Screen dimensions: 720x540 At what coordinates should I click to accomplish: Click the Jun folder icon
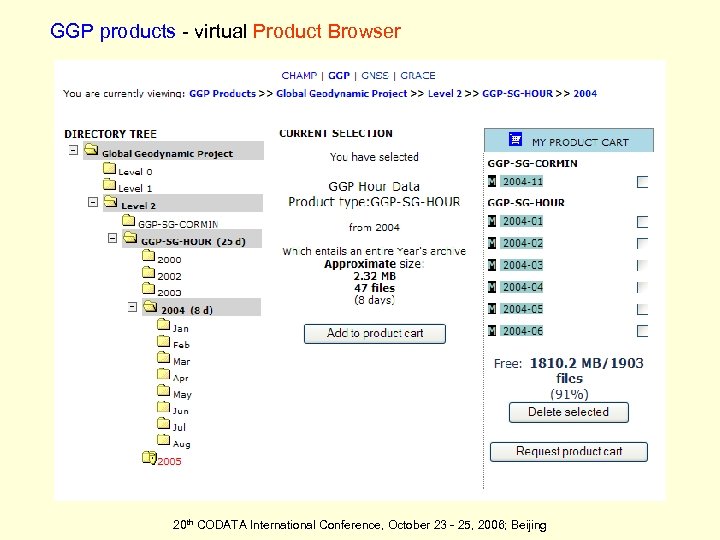pos(163,407)
